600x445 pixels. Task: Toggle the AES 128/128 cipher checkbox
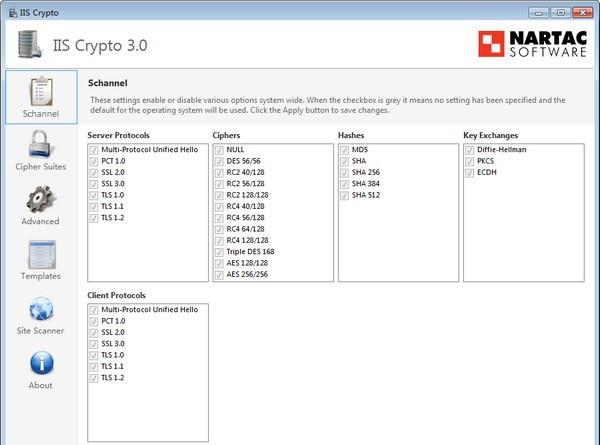tap(219, 263)
